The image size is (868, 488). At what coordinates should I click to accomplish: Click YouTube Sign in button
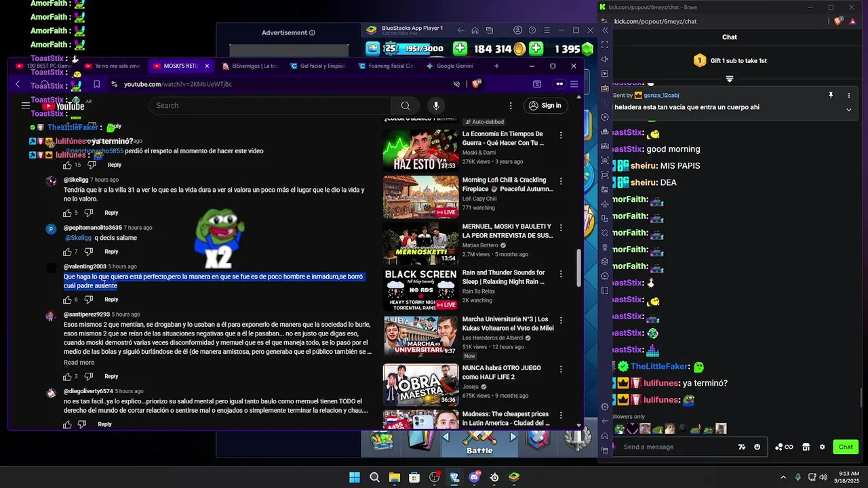click(x=545, y=105)
